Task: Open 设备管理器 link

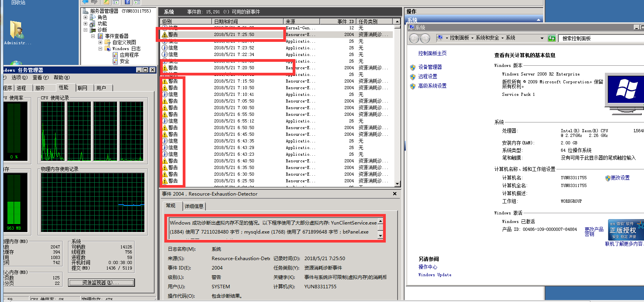Action: 430,67
